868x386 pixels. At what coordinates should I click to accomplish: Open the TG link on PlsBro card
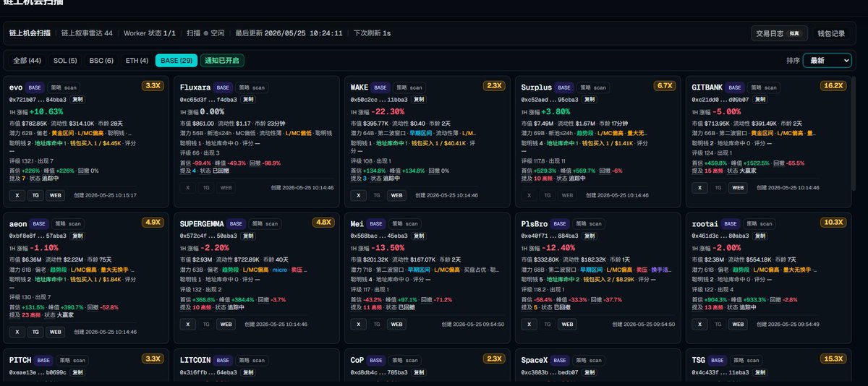pyautogui.click(x=548, y=324)
